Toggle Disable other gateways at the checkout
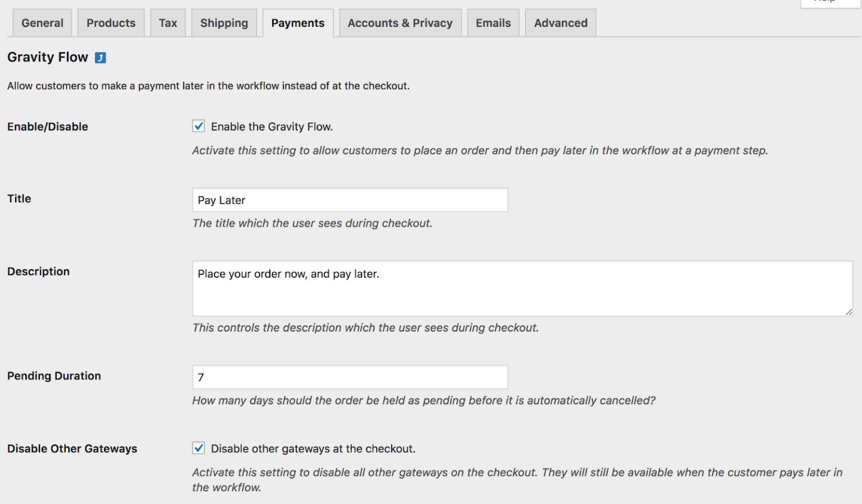 198,448
